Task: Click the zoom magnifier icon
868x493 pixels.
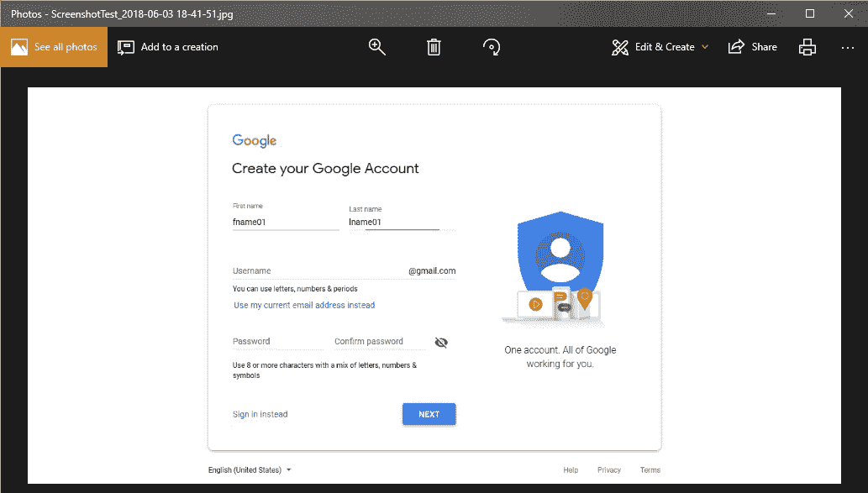Action: click(377, 47)
